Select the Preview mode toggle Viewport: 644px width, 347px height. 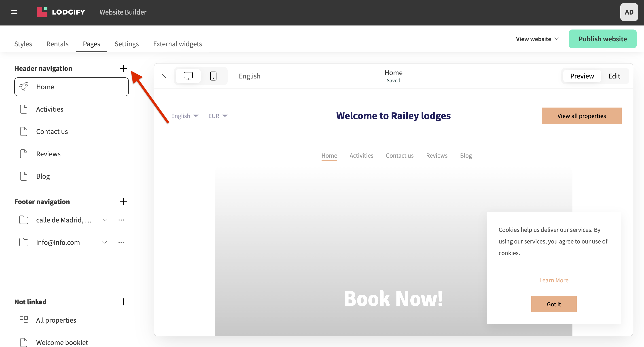(x=582, y=76)
